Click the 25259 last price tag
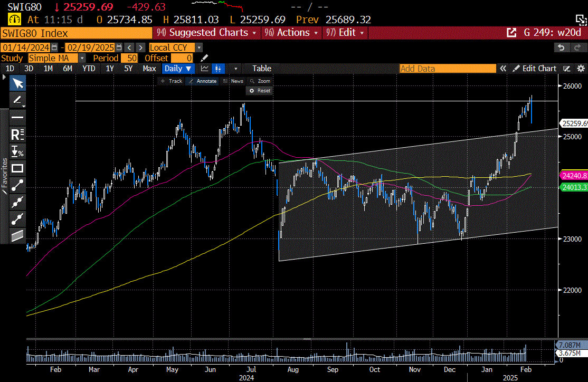Image resolution: width=588 pixels, height=382 pixels. tap(574, 123)
